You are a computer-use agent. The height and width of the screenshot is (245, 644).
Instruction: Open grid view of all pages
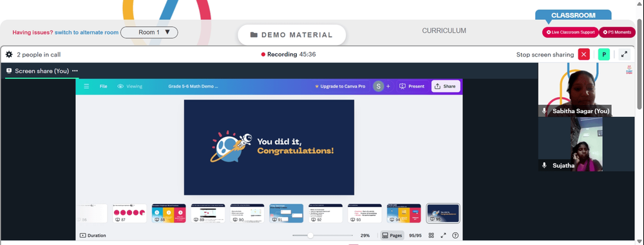coord(431,235)
